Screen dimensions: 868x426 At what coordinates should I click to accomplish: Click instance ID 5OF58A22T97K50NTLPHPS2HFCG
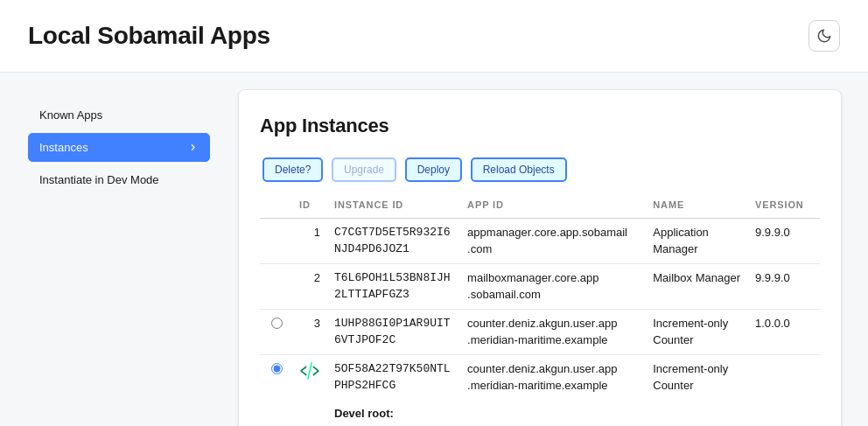coord(392,377)
